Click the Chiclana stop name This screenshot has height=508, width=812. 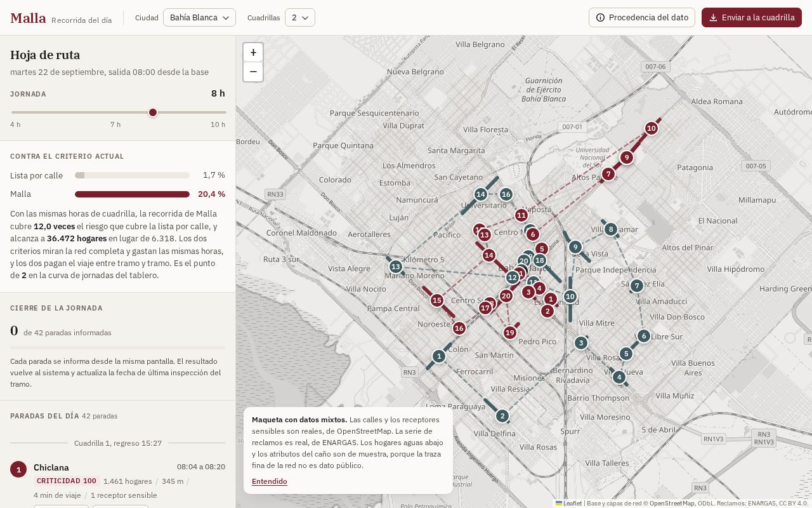[x=51, y=467]
